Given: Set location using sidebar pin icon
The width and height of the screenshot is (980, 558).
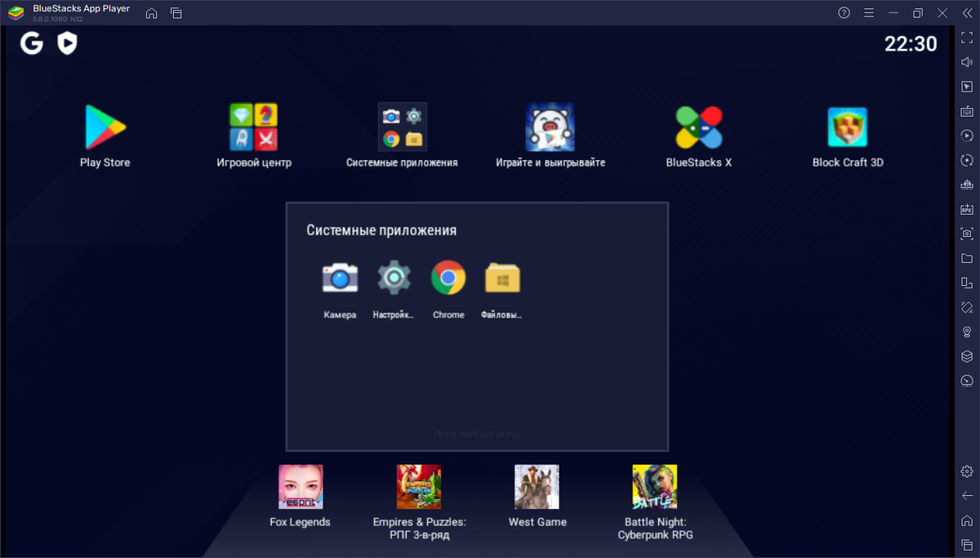Looking at the screenshot, I should pyautogui.click(x=967, y=332).
